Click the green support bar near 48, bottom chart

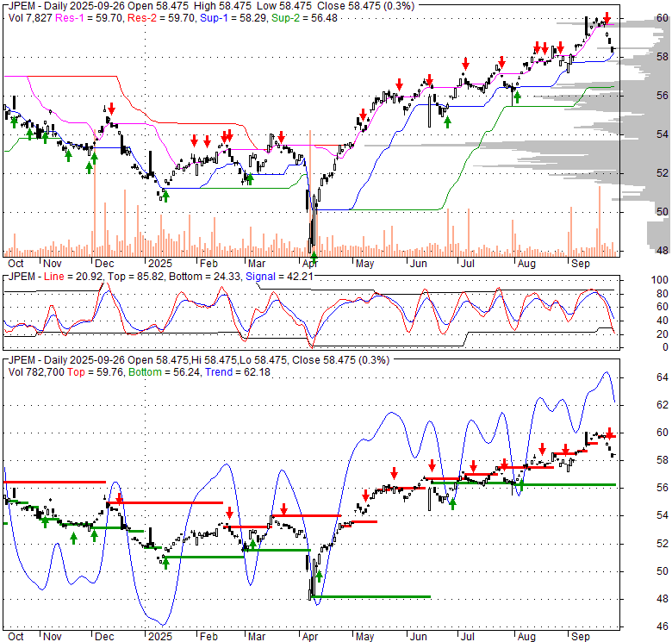tap(371, 596)
